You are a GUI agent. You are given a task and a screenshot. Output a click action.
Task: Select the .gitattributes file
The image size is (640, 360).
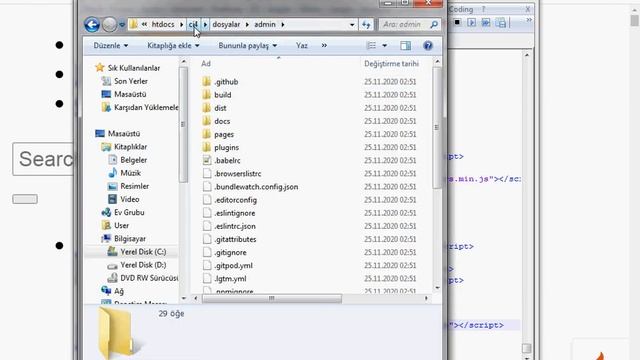pyautogui.click(x=235, y=239)
